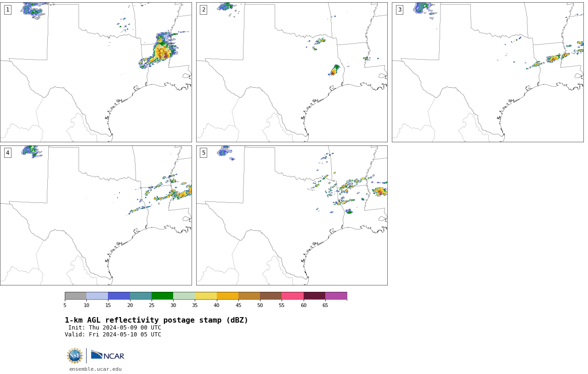The height and width of the screenshot is (374, 588).
Task: Click the ensemble.ucar.edu text
Action: pos(96,369)
